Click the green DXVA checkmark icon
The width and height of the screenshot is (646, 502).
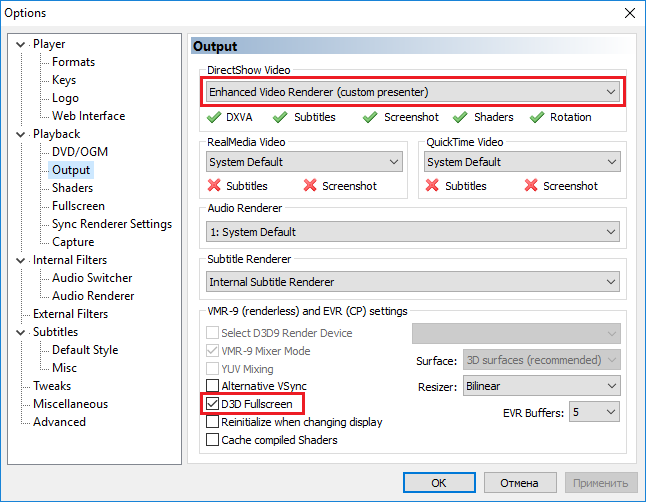coord(213,117)
